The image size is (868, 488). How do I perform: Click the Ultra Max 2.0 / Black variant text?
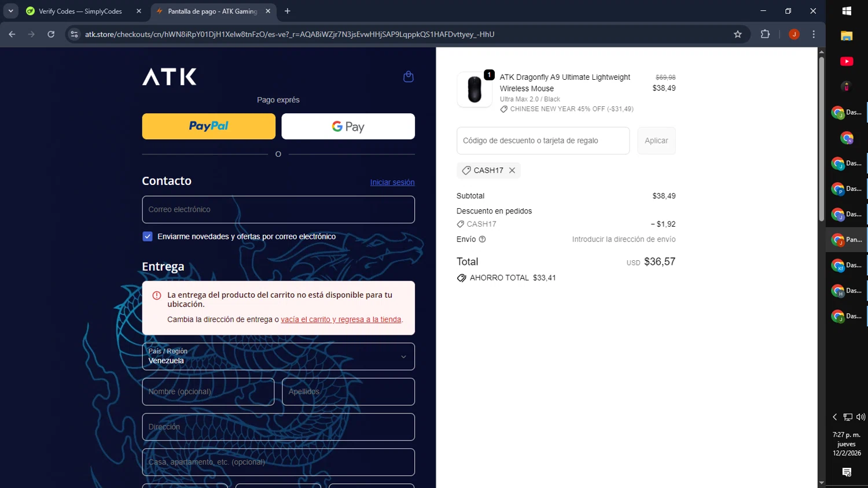(x=530, y=99)
